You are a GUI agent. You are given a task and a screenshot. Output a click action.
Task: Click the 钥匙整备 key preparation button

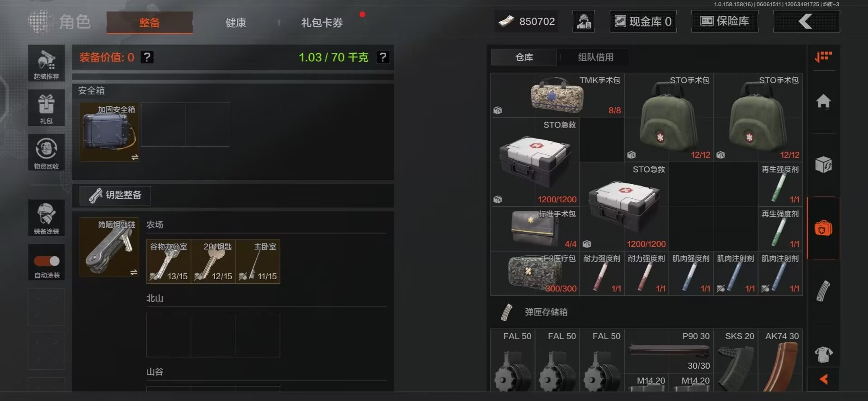pyautogui.click(x=115, y=195)
